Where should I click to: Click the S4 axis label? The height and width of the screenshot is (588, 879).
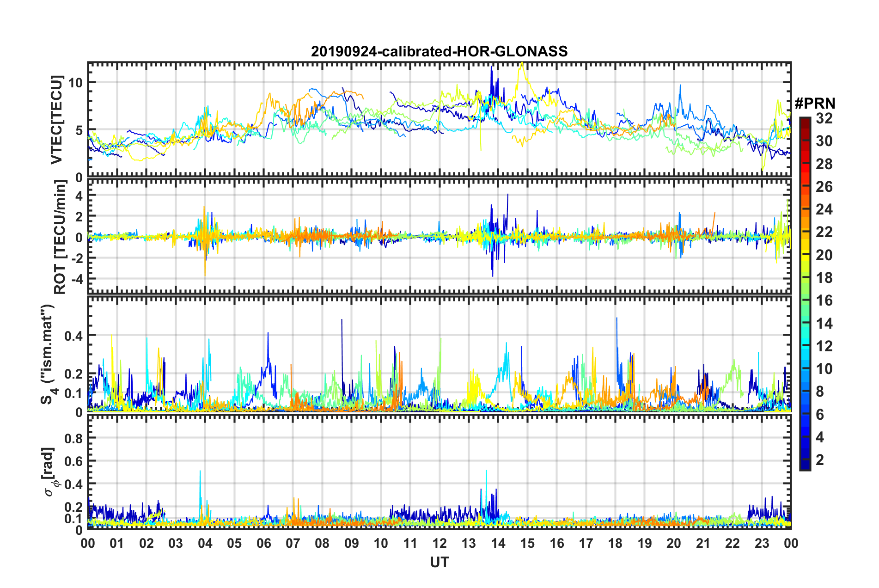[x=47, y=354]
